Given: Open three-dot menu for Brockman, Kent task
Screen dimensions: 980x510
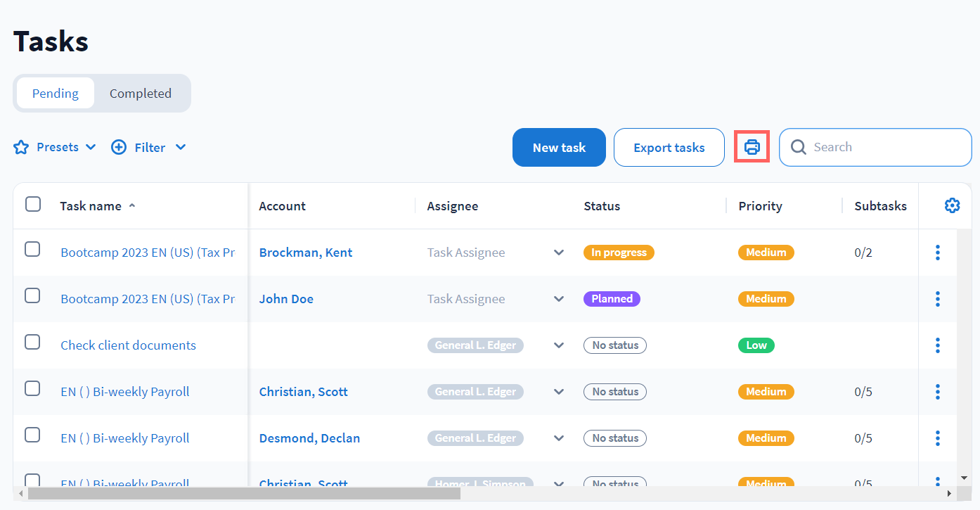Looking at the screenshot, I should [x=937, y=253].
